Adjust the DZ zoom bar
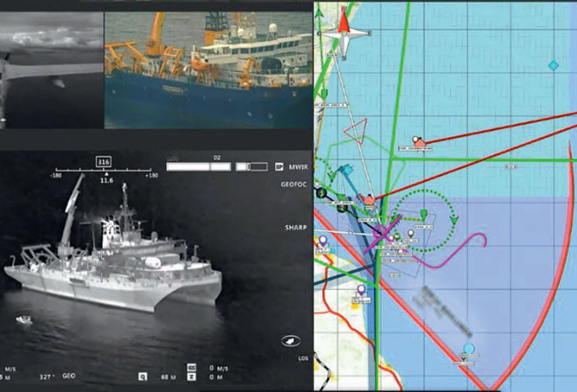This screenshot has width=577, height=392. tap(217, 167)
